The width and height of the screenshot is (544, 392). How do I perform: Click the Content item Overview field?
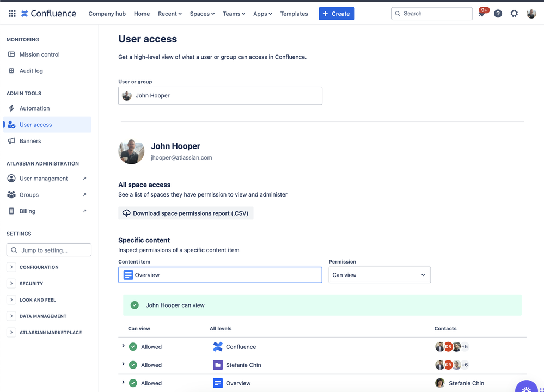pos(220,275)
